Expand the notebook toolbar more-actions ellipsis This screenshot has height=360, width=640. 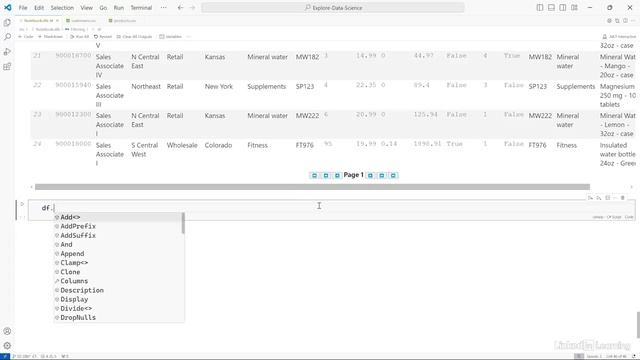(x=189, y=37)
